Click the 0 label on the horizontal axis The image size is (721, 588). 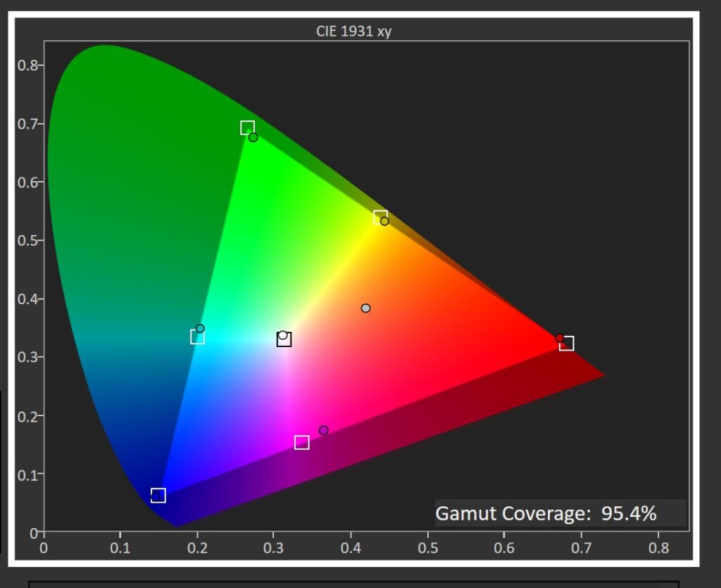pyautogui.click(x=44, y=546)
